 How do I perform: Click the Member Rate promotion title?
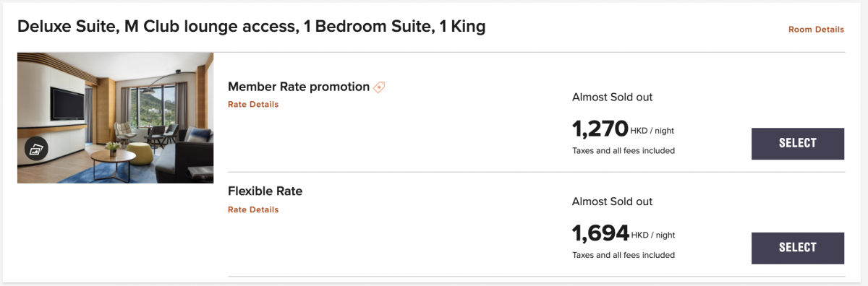[299, 87]
